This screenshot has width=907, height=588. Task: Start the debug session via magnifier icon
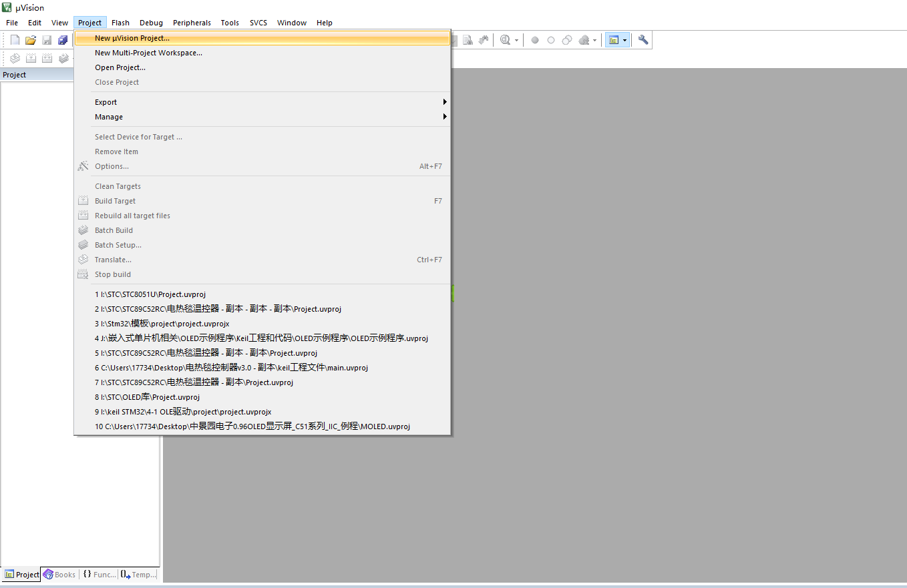point(506,40)
